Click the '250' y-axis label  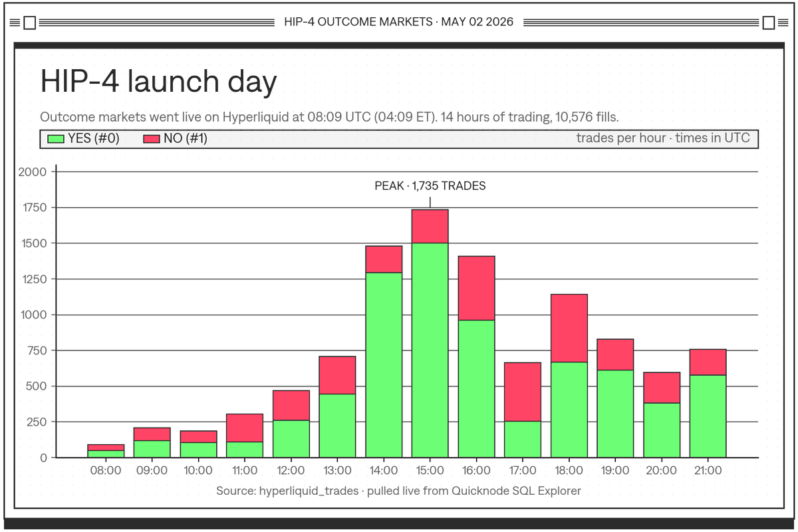[x=37, y=422]
